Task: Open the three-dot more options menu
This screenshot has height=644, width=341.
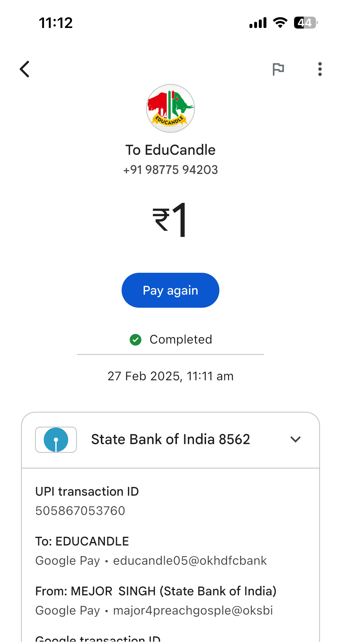Action: (x=320, y=69)
